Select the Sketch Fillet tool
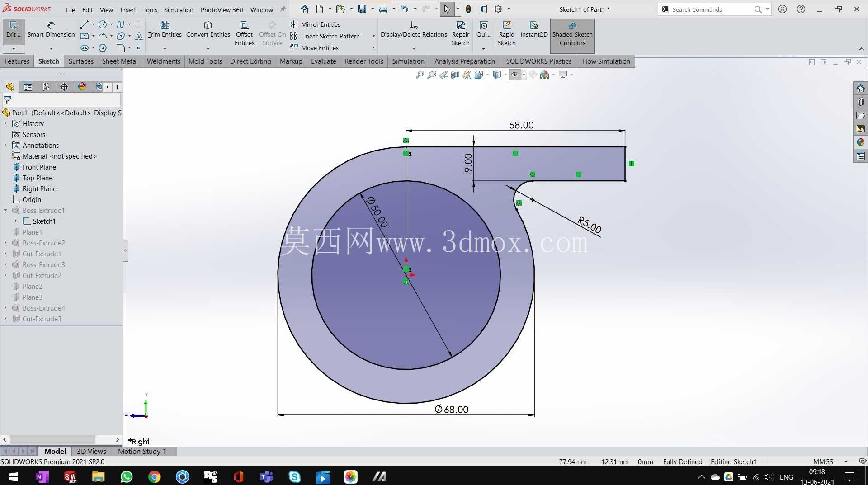 (x=121, y=48)
